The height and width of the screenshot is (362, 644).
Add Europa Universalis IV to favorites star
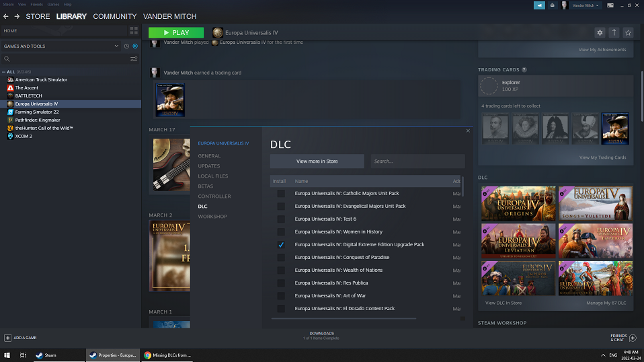tap(628, 32)
